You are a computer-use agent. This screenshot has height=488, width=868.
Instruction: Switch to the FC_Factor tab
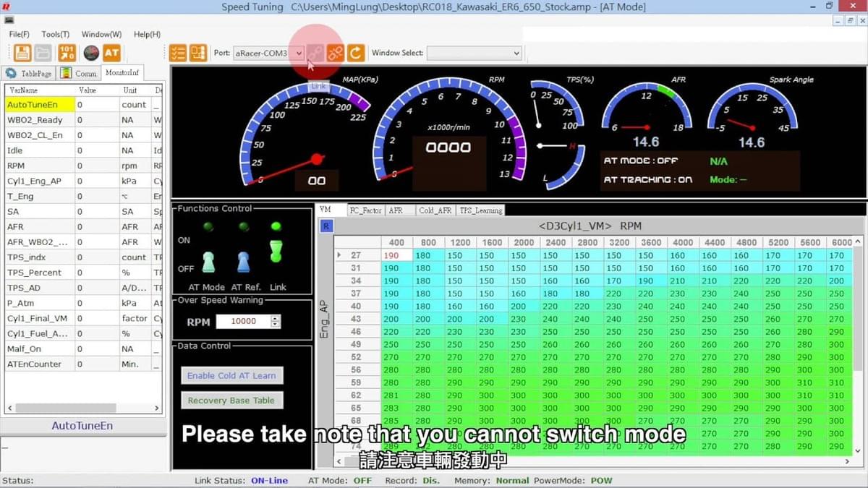[365, 210]
